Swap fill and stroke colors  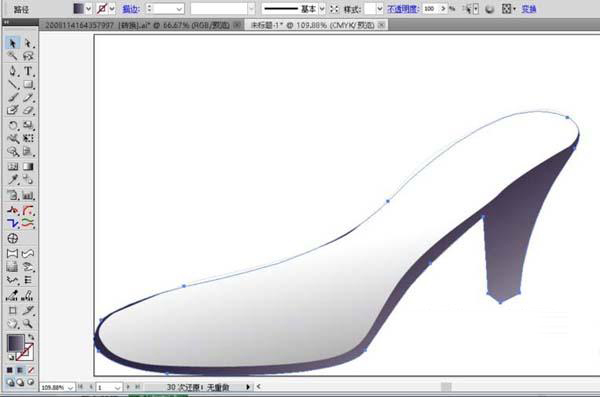tap(31, 337)
